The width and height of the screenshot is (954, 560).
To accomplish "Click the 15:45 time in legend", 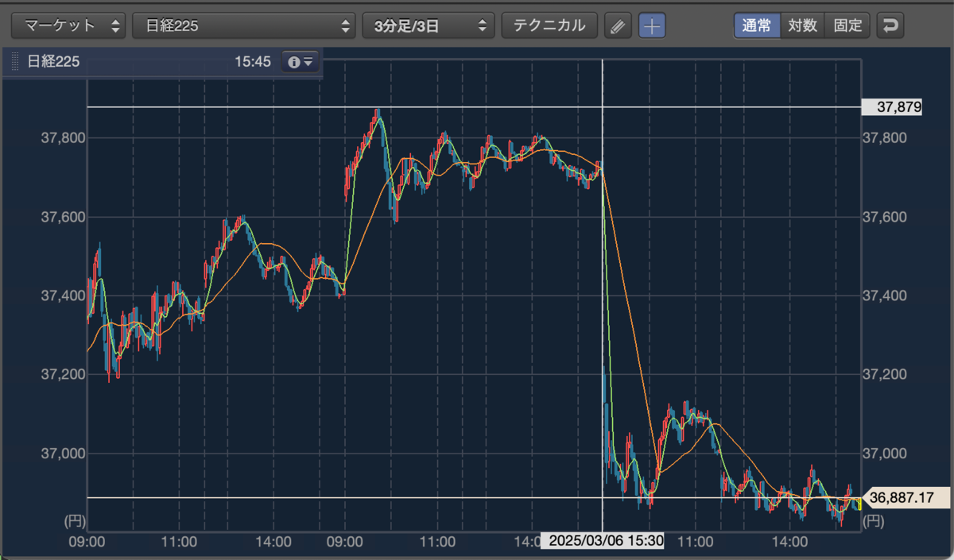I will click(x=253, y=62).
